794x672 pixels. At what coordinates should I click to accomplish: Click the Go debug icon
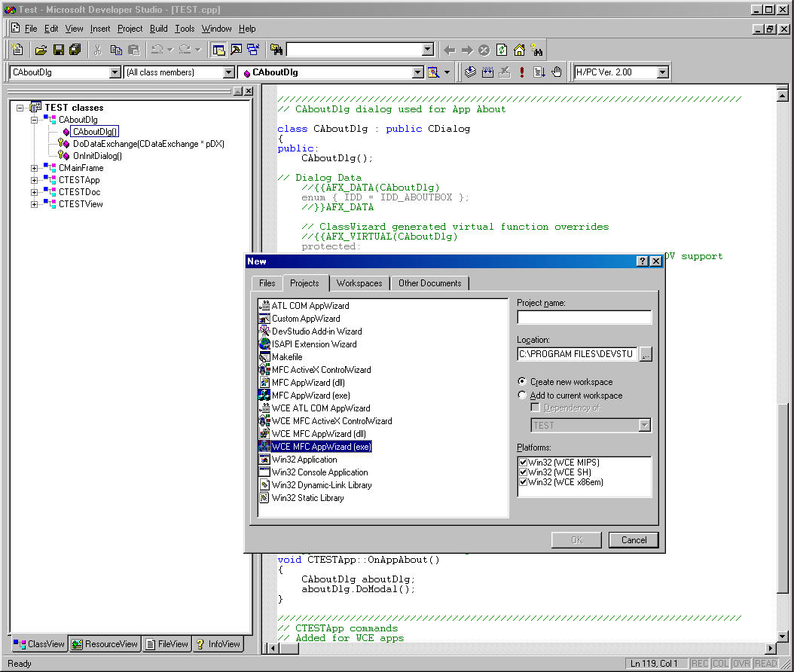(x=539, y=72)
